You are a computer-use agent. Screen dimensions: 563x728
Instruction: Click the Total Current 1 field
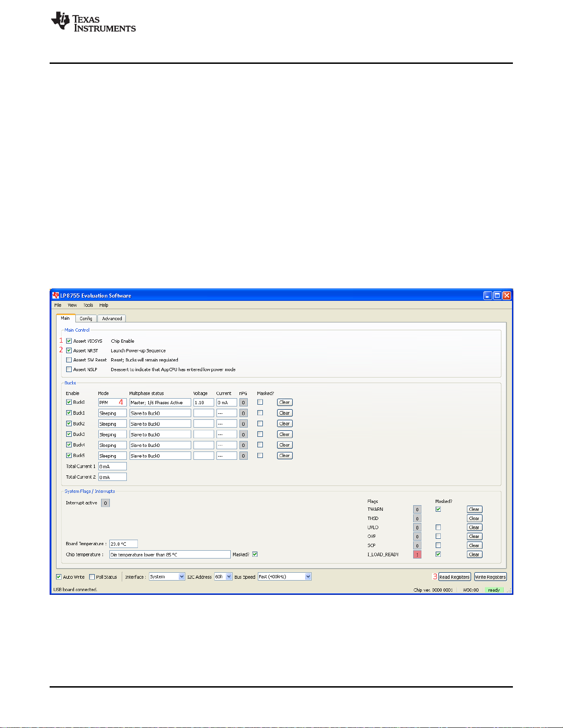click(x=112, y=466)
